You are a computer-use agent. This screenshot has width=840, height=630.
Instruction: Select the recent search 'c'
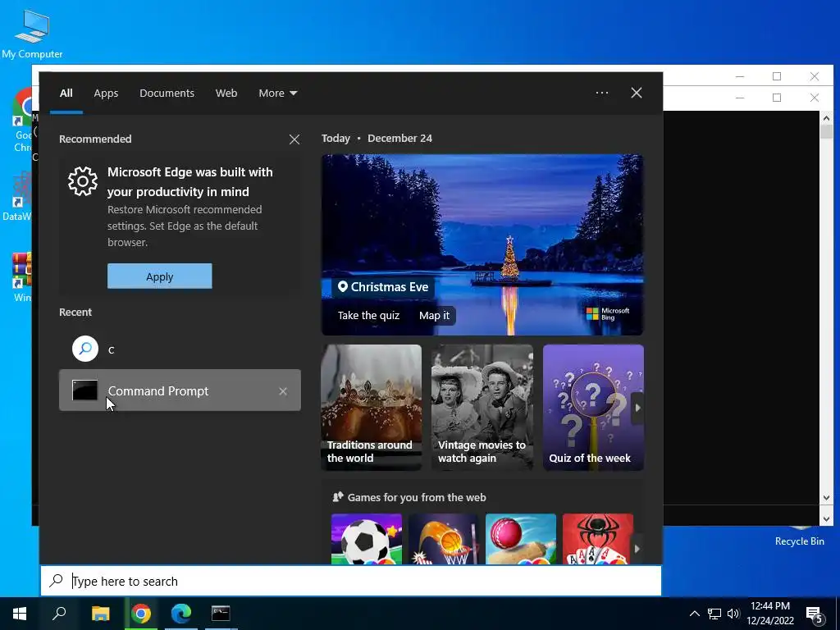pos(180,349)
